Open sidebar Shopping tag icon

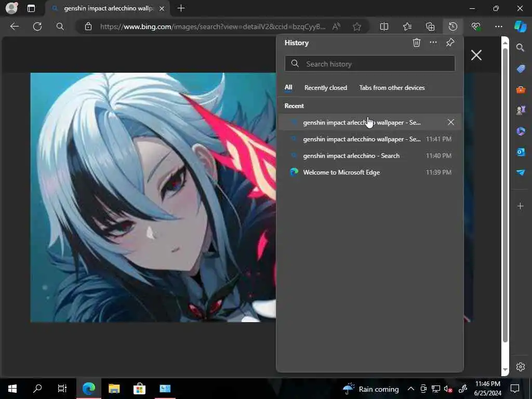(x=521, y=69)
